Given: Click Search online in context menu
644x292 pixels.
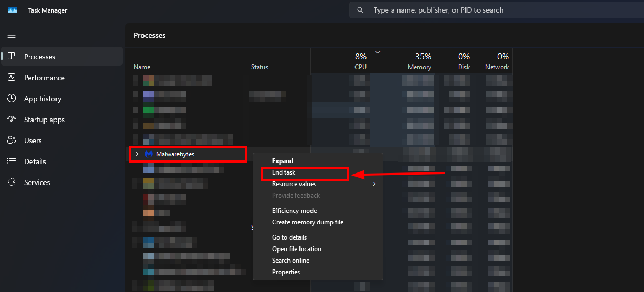Looking at the screenshot, I should point(291,261).
